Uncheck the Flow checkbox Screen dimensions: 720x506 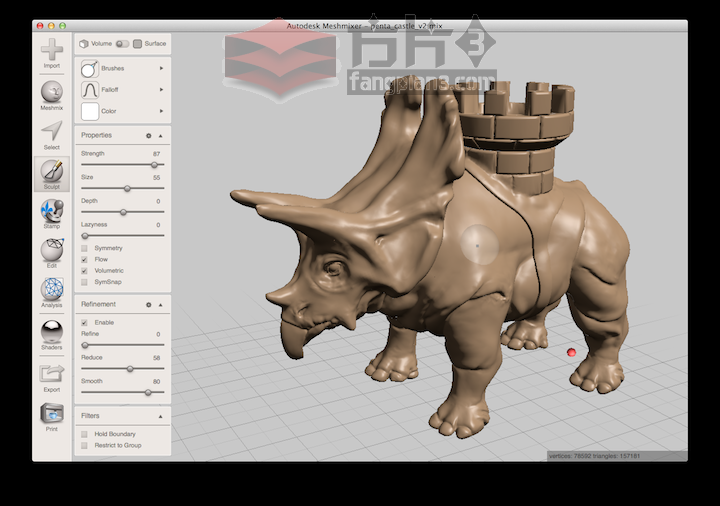point(84,259)
